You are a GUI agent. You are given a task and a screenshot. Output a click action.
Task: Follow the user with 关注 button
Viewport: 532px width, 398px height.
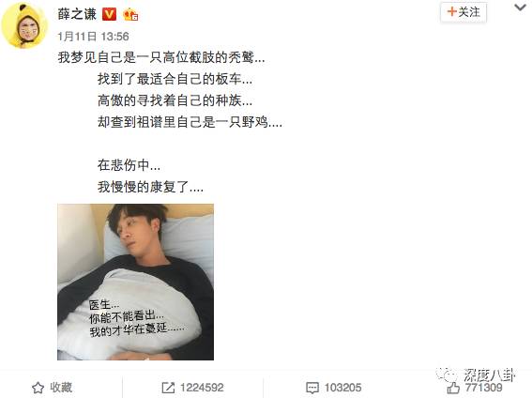464,12
